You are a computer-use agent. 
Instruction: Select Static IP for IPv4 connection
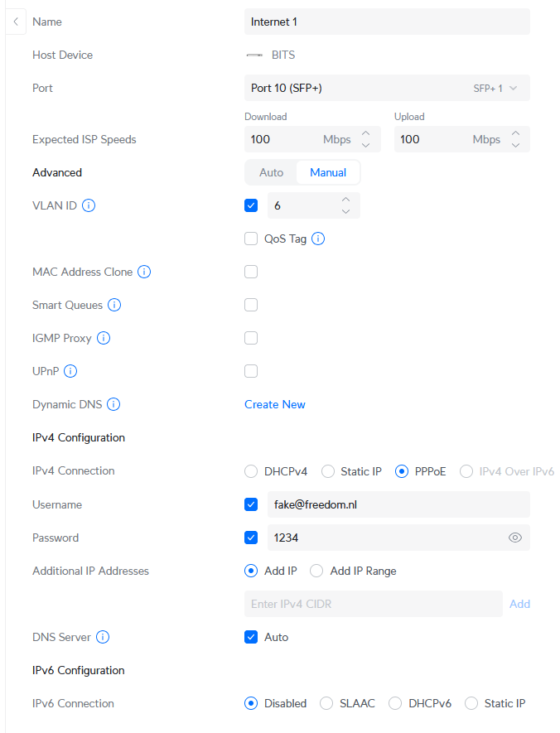[x=327, y=471]
